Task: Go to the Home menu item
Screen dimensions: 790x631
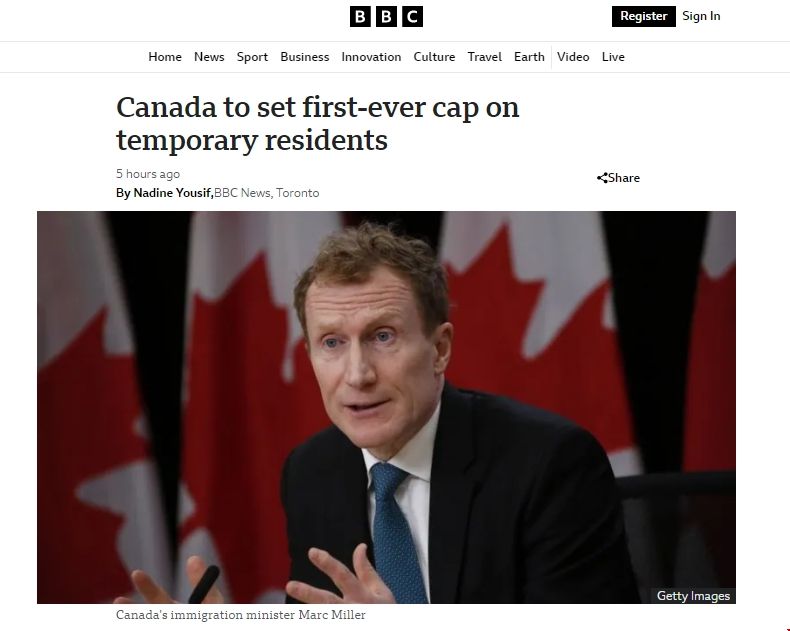Action: 165,57
